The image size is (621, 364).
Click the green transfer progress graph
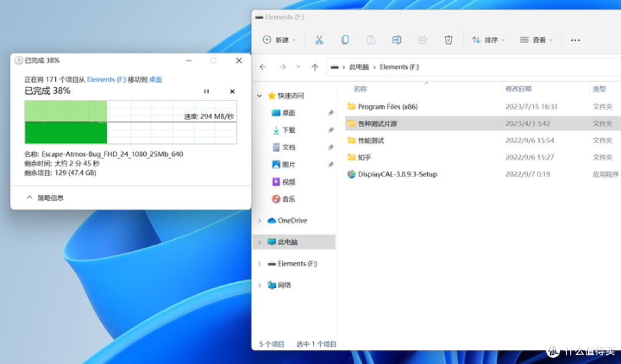point(131,122)
